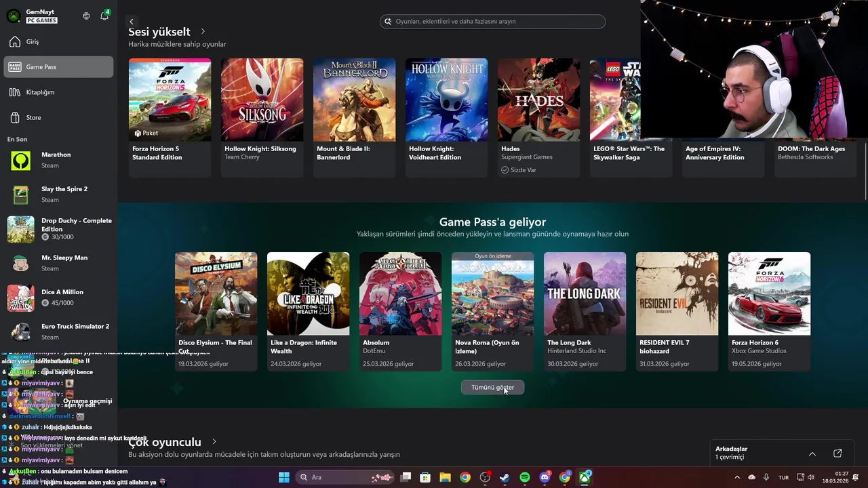Open RESIDENT EVIL 7 biohazard card
The width and height of the screenshot is (868, 488).
point(677,311)
